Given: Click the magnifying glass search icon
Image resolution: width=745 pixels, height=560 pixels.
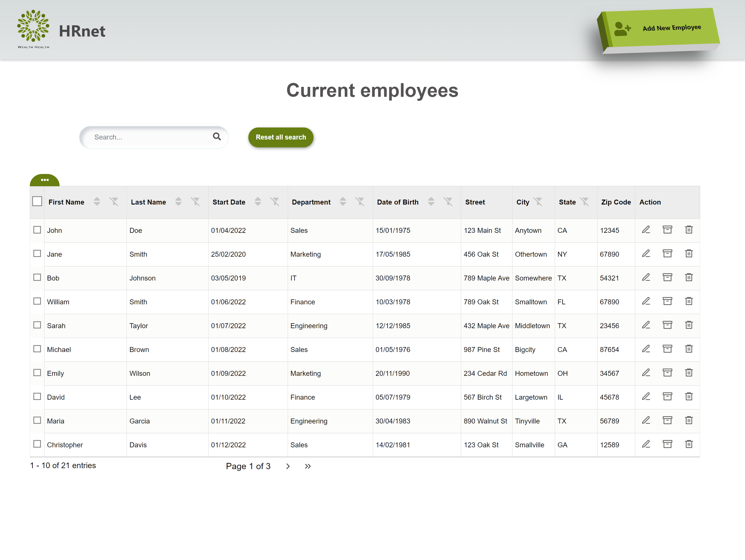Looking at the screenshot, I should coord(217,136).
